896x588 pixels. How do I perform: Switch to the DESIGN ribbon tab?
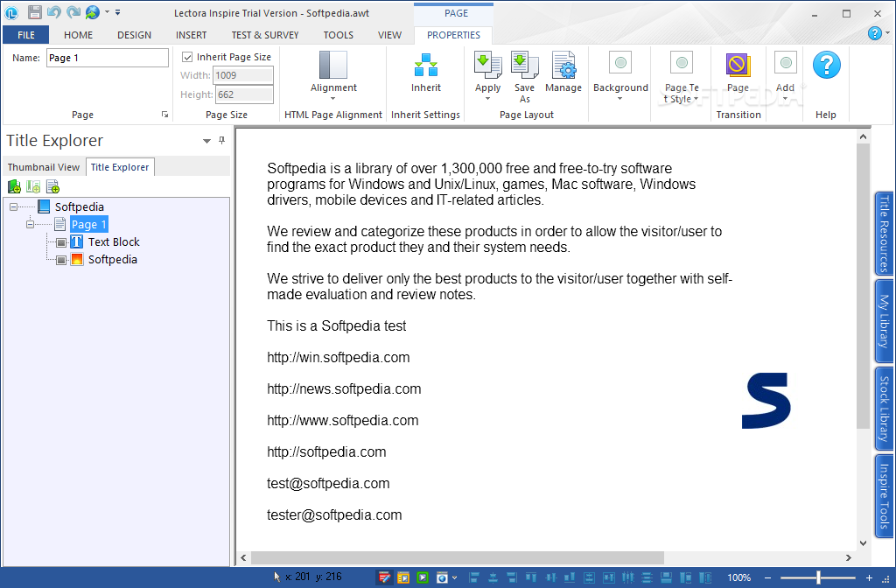click(x=134, y=35)
